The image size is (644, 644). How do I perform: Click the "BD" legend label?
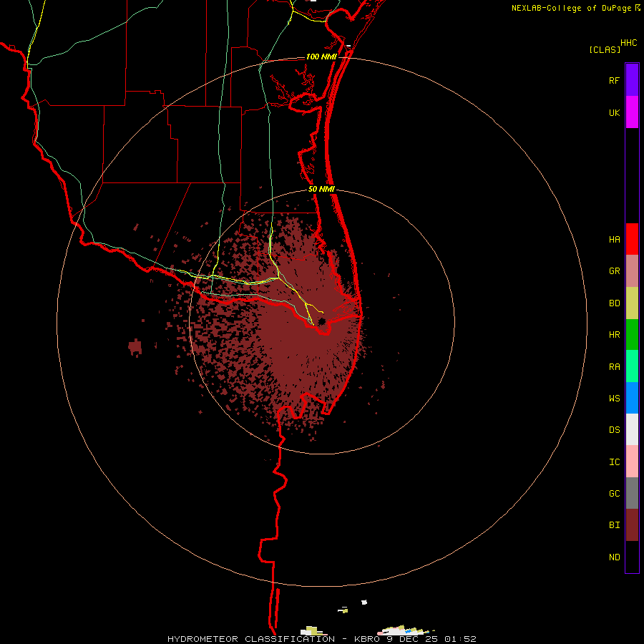point(614,303)
